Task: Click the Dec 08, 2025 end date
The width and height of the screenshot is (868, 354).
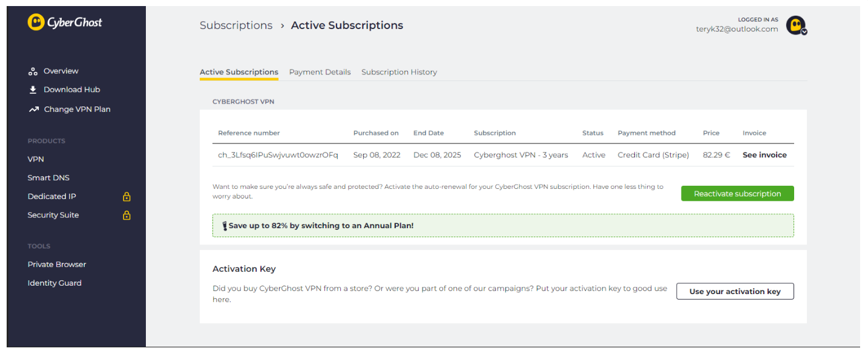Action: (x=437, y=155)
